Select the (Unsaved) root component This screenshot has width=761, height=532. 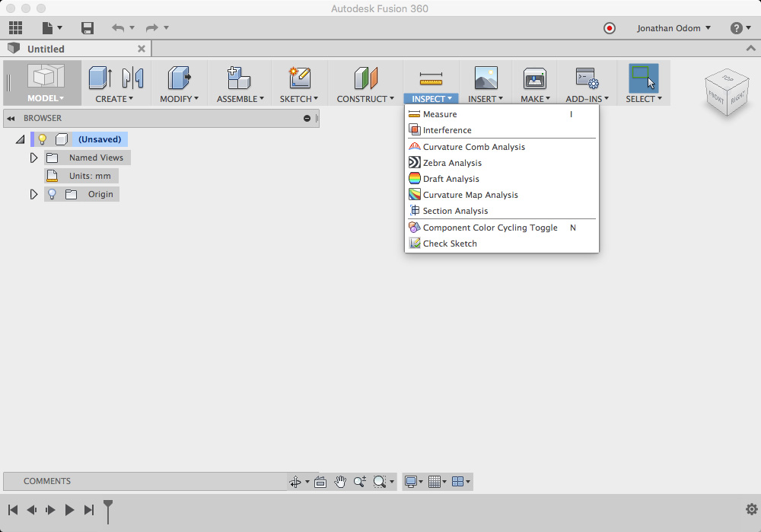pyautogui.click(x=100, y=139)
